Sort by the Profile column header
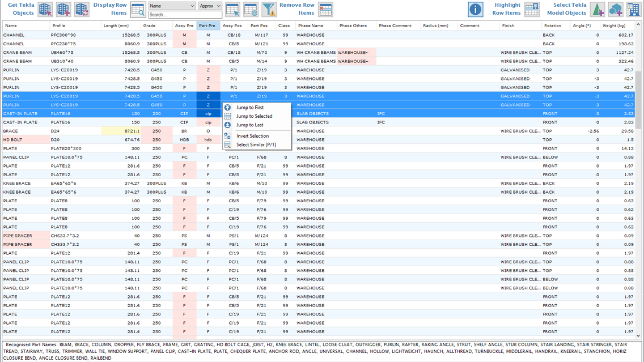Viewport: 644px width, 362px height. click(x=75, y=25)
